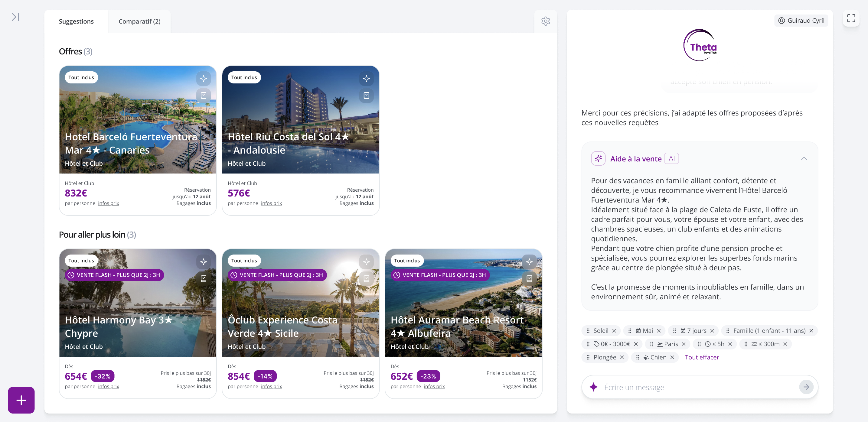Remove the 0€ - 3000€ budget tag
Screen dimensions: 868x422
click(x=636, y=344)
